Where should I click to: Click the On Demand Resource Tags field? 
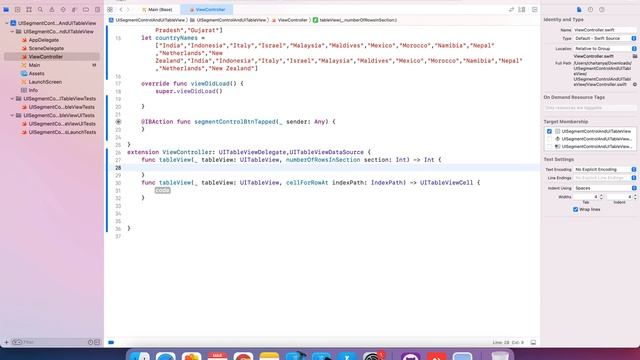click(590, 108)
